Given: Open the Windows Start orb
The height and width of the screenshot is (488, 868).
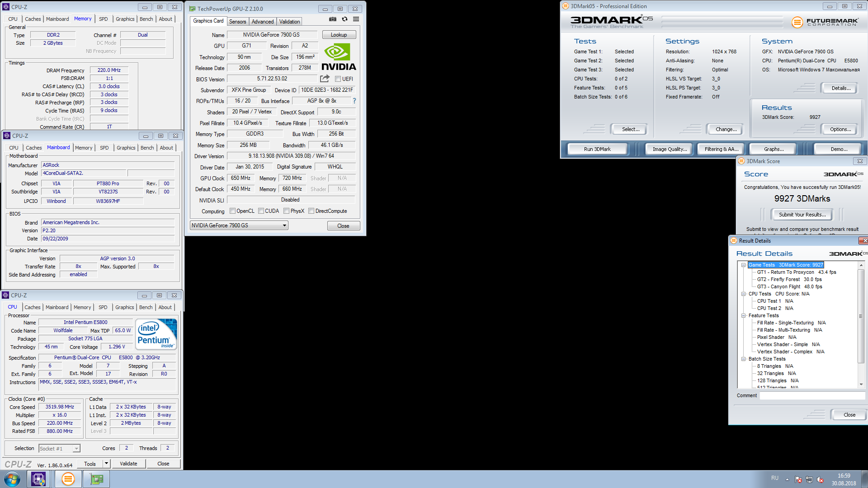Looking at the screenshot, I should click(x=12, y=479).
